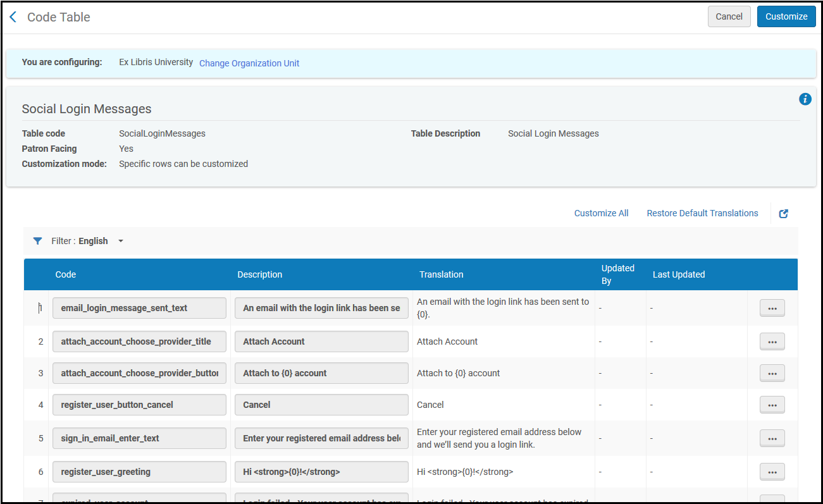The height and width of the screenshot is (504, 823).
Task: Click the register_user_button_cancel code field
Action: tap(139, 405)
